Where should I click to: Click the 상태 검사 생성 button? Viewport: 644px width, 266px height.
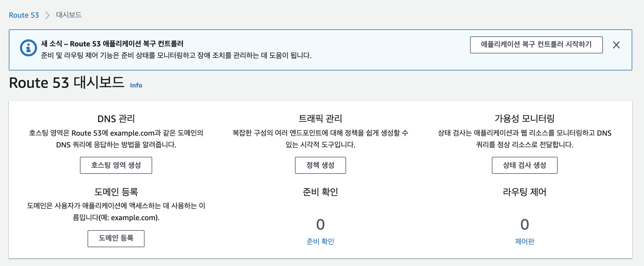(x=524, y=165)
